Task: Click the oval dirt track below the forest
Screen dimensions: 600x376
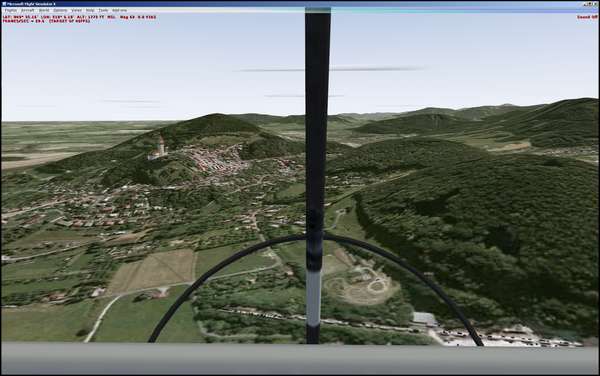Action: pos(360,285)
